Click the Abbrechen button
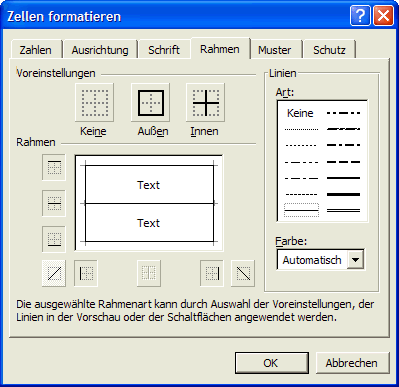 [352, 363]
